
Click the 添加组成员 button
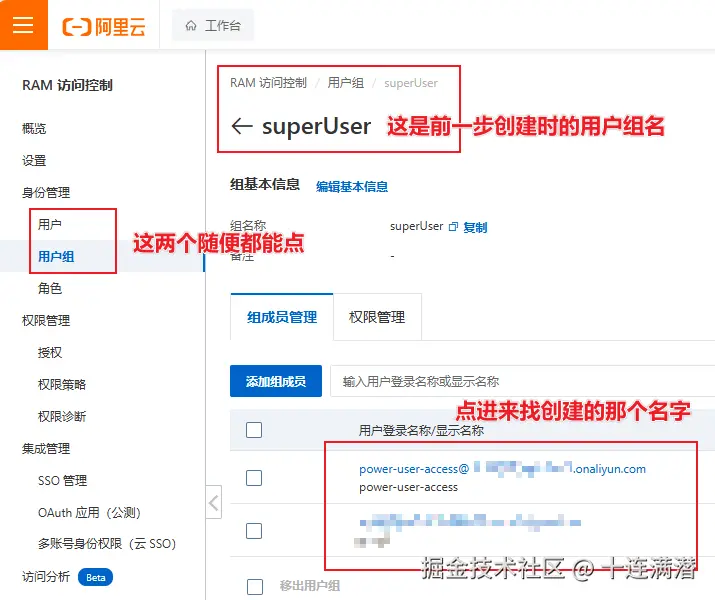276,381
